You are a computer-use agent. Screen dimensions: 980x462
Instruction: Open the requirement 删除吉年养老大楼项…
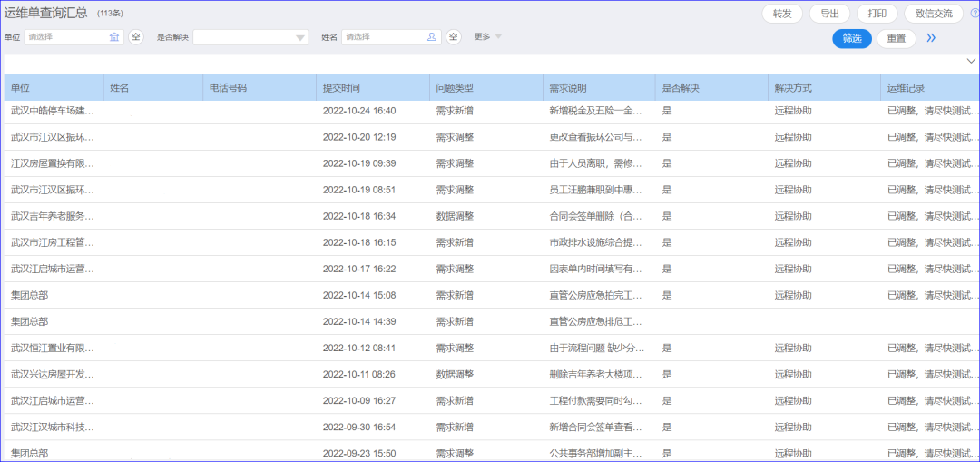[x=595, y=374]
